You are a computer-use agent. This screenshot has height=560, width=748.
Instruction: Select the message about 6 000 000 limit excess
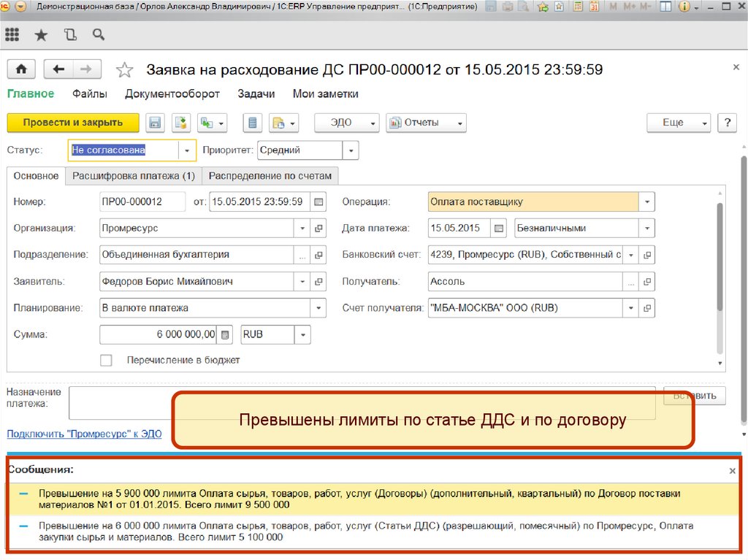(373, 532)
